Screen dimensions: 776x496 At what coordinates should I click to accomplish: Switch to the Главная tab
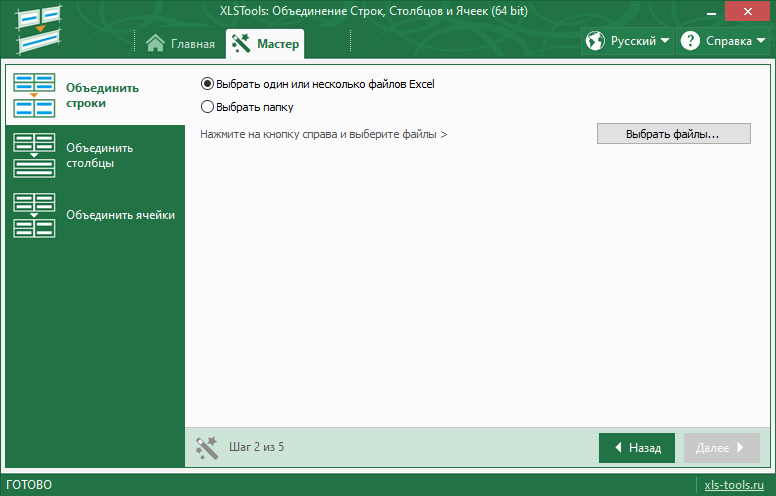[x=180, y=44]
